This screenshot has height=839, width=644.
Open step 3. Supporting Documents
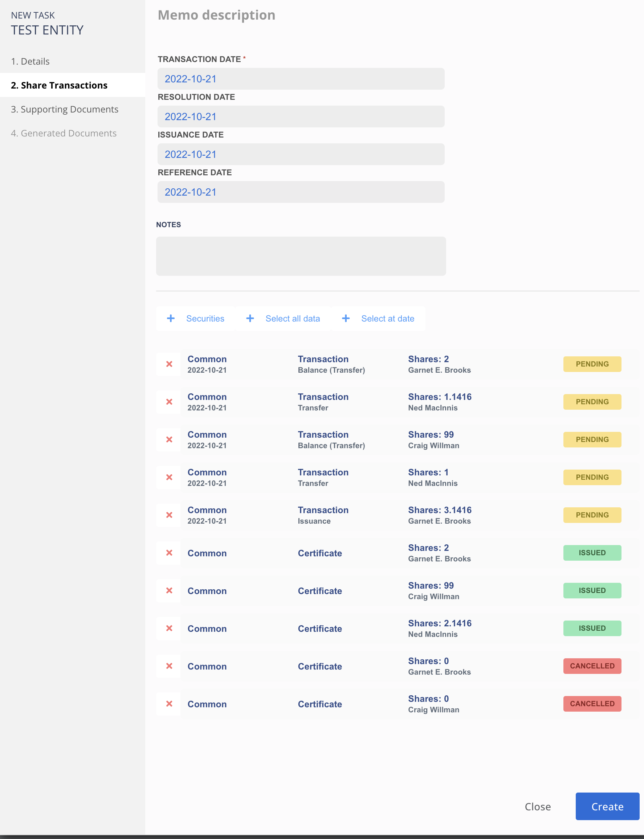[64, 109]
